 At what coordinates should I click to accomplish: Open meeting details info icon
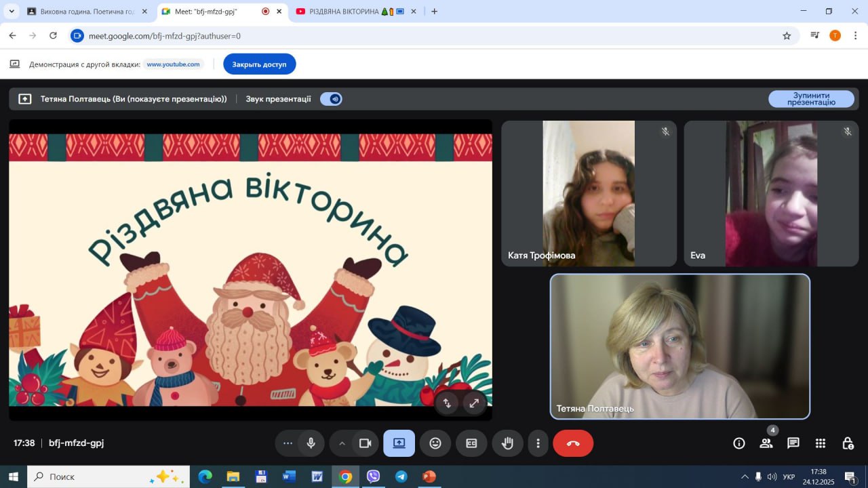click(x=739, y=443)
